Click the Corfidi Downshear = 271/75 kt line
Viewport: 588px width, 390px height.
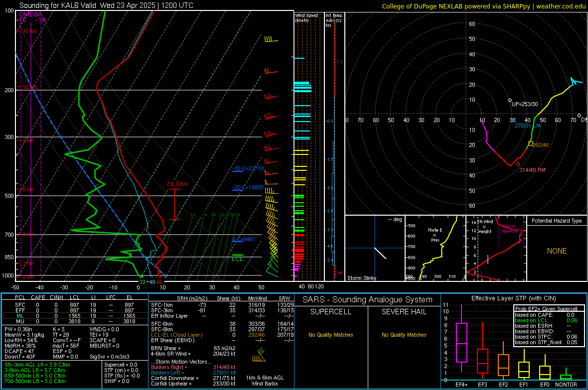click(x=193, y=378)
